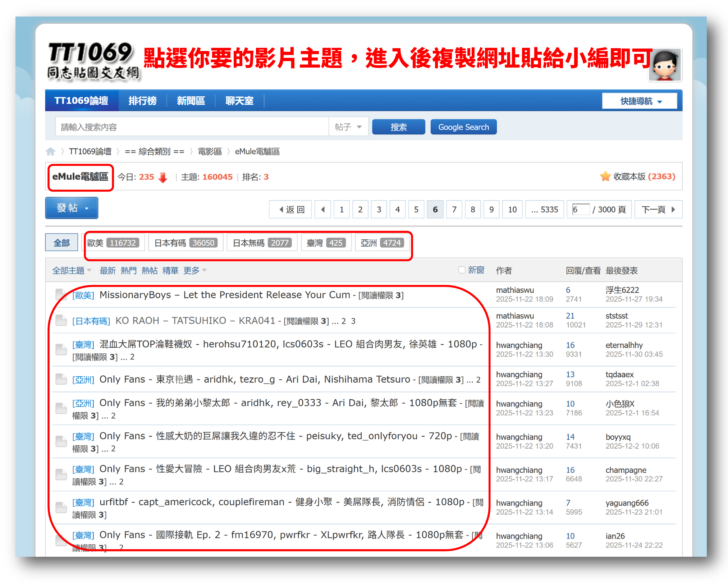
Task: Open the 發帖 button dropdown arrow
Action: click(x=87, y=208)
